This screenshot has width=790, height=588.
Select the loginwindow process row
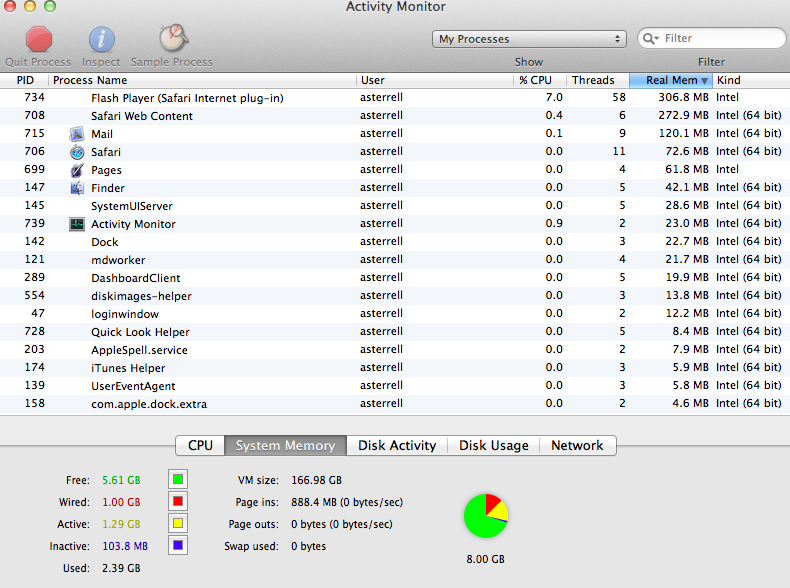395,314
